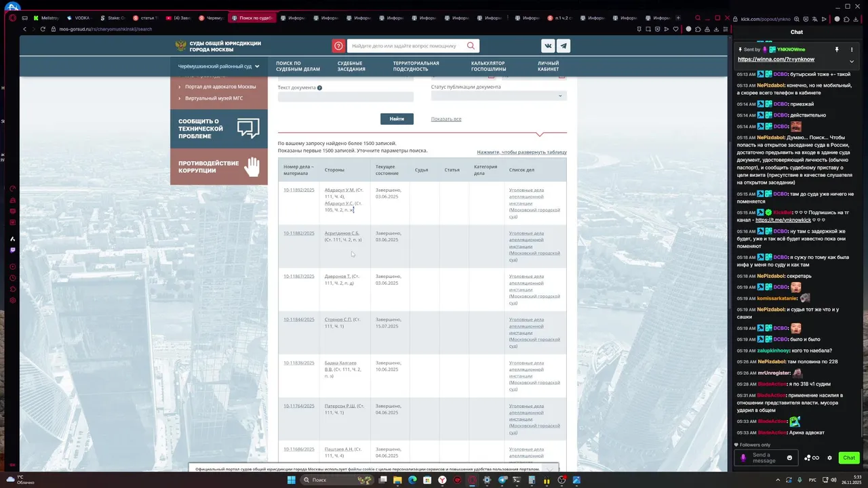
Task: Focus the assistant search input field
Action: point(406,46)
